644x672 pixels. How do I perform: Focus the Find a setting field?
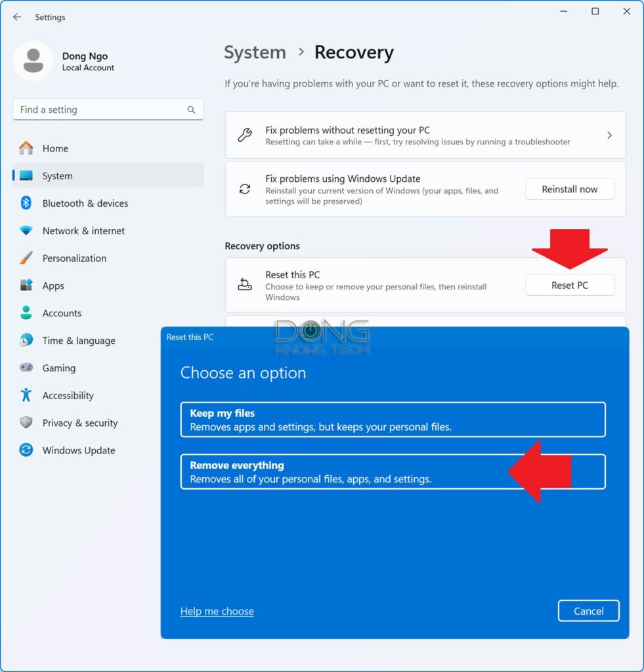pyautogui.click(x=108, y=110)
